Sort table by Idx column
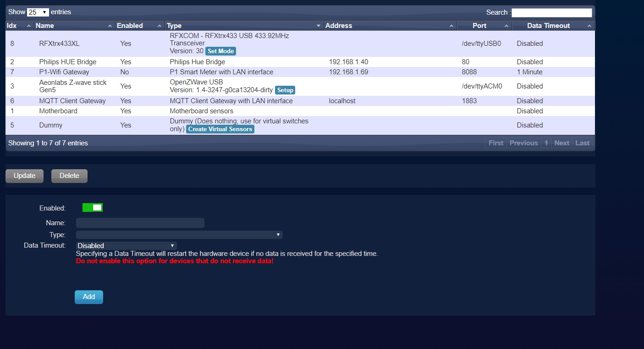The width and height of the screenshot is (644, 349). [x=19, y=26]
